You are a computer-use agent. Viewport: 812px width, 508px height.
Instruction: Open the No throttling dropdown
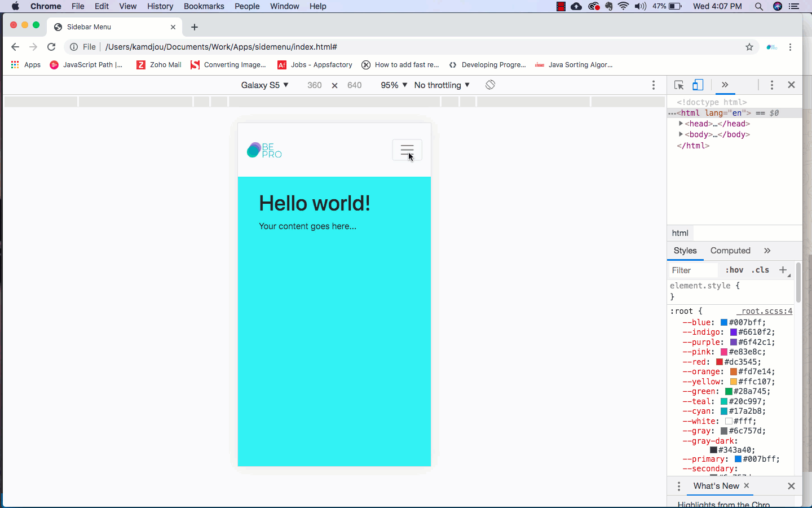coord(442,85)
